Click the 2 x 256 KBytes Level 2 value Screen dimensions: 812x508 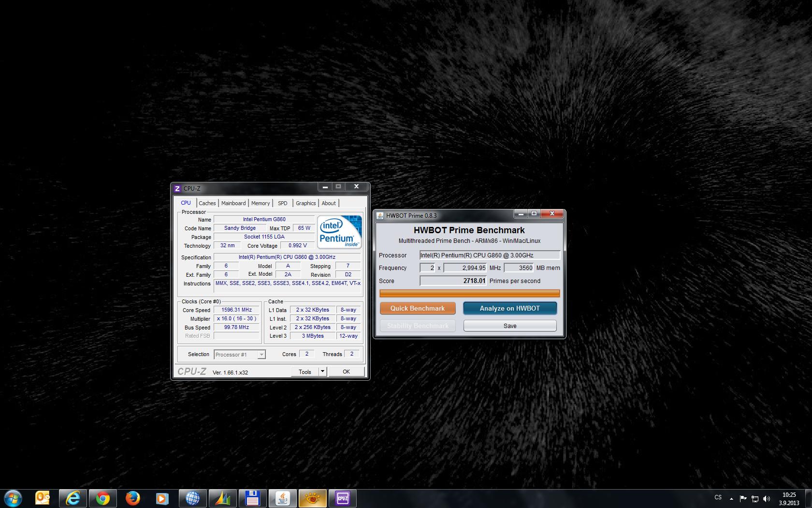[x=313, y=327]
